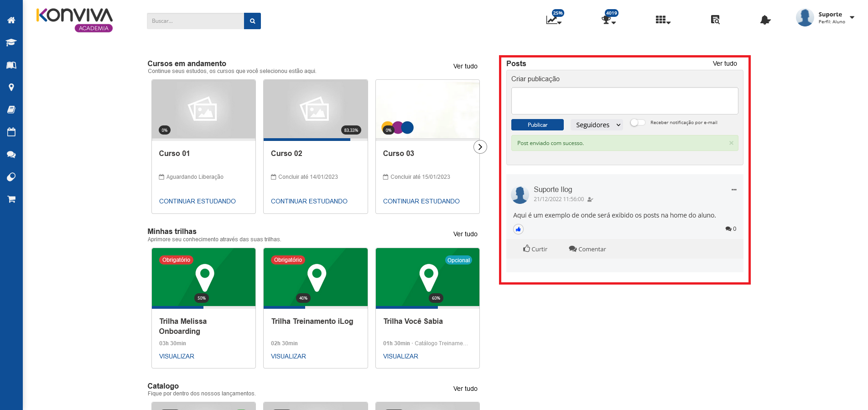Click the 'Aguardando Liberação' status on Curso 01
The image size is (868, 410).
coord(195,177)
